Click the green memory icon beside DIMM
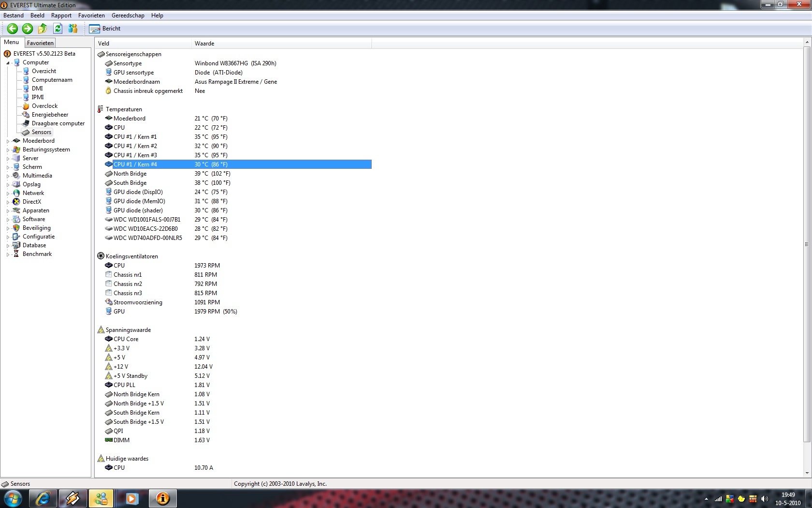This screenshot has width=812, height=508. (108, 440)
